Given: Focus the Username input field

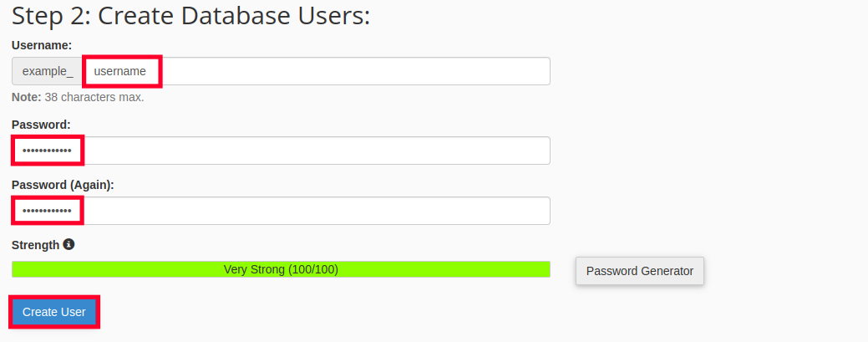Looking at the screenshot, I should 351,71.
